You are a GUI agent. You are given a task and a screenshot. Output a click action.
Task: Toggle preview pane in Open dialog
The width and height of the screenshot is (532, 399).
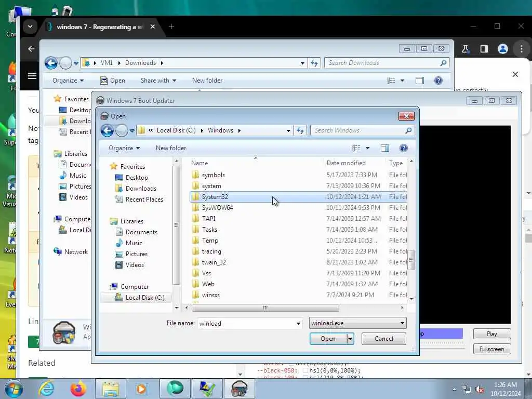tap(384, 148)
